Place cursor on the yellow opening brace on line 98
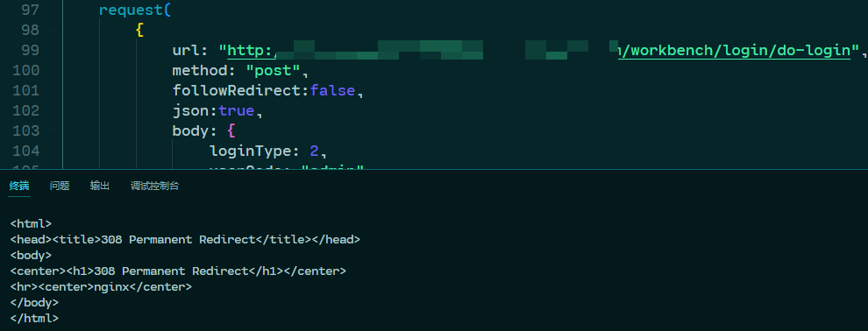The image size is (868, 331). [139, 31]
